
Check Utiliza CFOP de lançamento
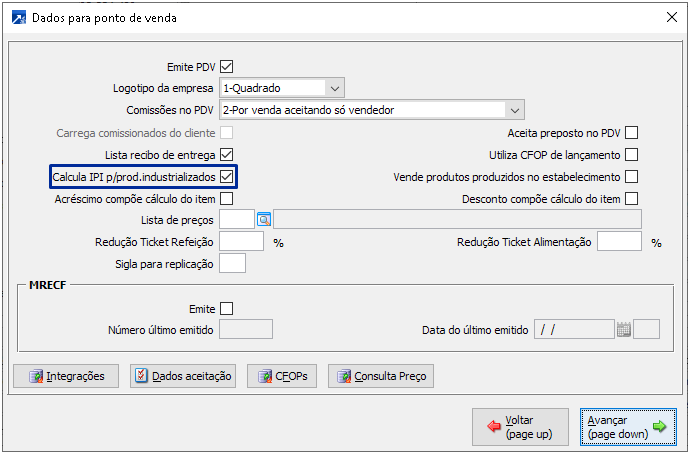pos(631,155)
